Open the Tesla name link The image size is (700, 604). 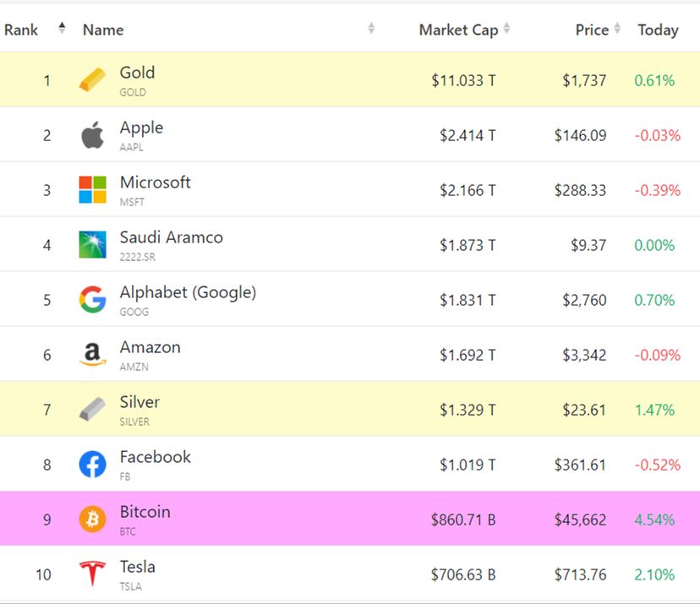138,567
